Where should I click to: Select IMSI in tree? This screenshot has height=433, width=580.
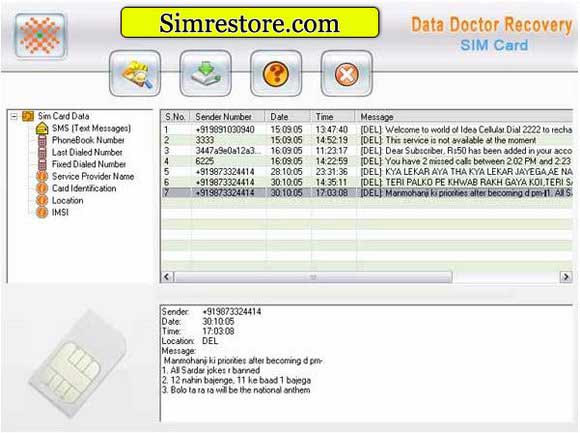click(x=60, y=212)
